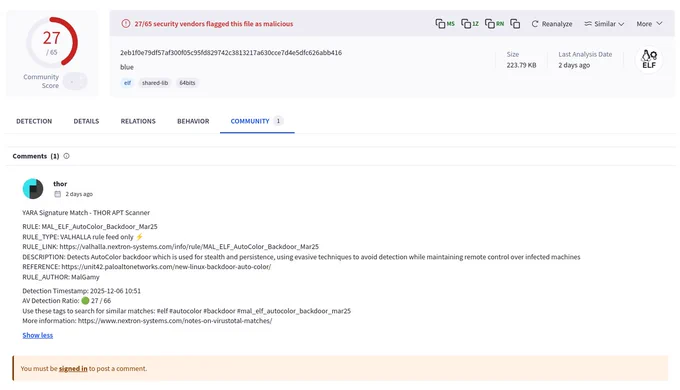680x390 pixels.
Task: Click the plain copy icon beside RN
Action: 515,23
